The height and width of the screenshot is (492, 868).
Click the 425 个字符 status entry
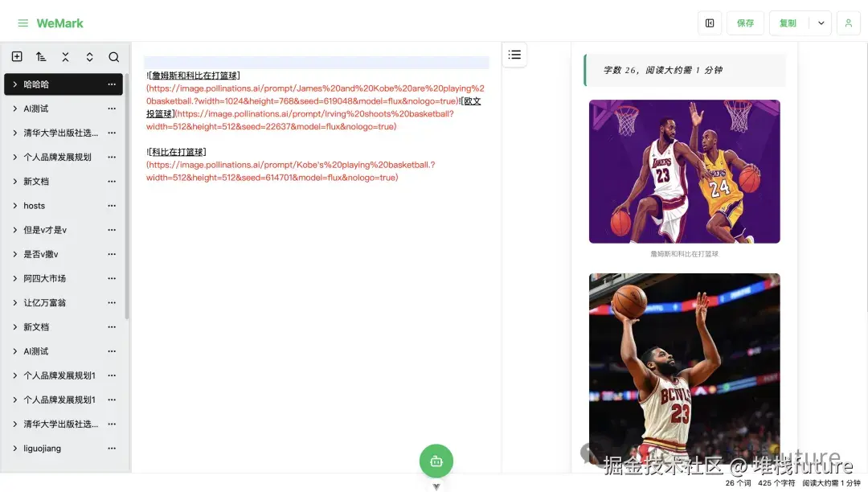[776, 483]
